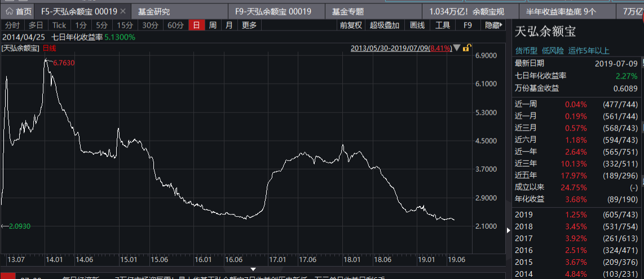Open the 画线 drawing tools

pos(417,25)
